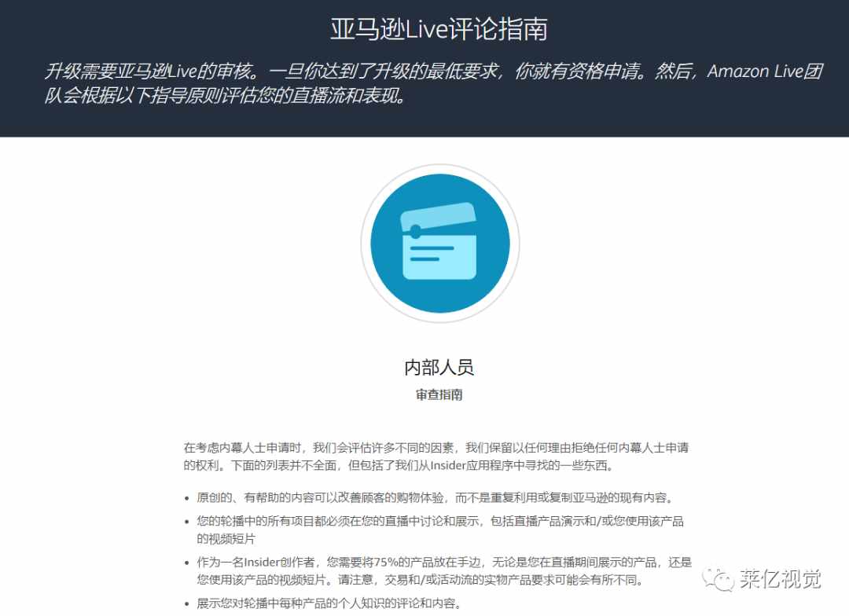The height and width of the screenshot is (616, 849).
Task: Select the "审查指南" subheading
Action: [439, 394]
